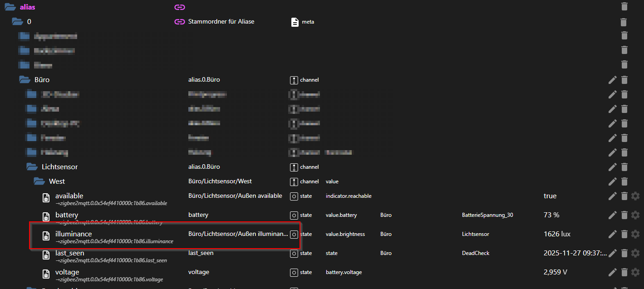The image size is (644, 289).
Task: Collapse the Lichtsensor folder
Action: (32, 167)
